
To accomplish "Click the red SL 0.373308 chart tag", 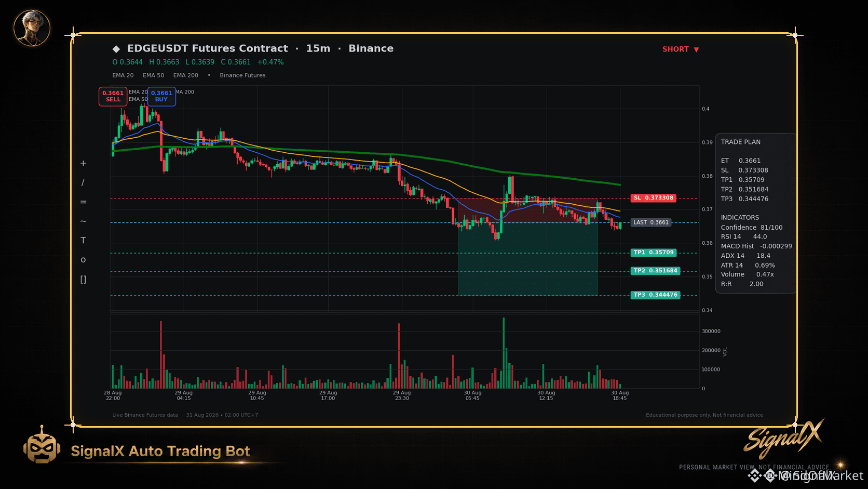I will pos(653,198).
